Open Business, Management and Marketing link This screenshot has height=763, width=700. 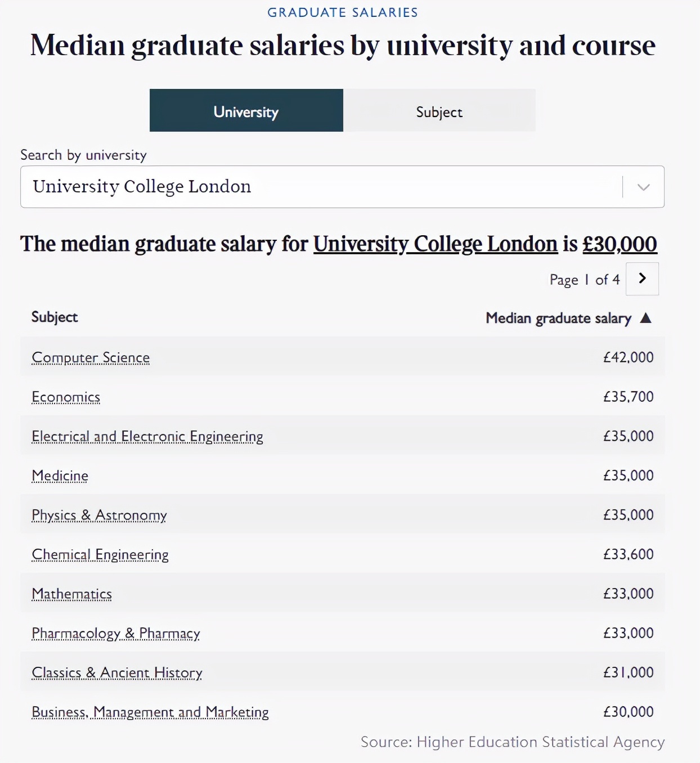point(150,712)
